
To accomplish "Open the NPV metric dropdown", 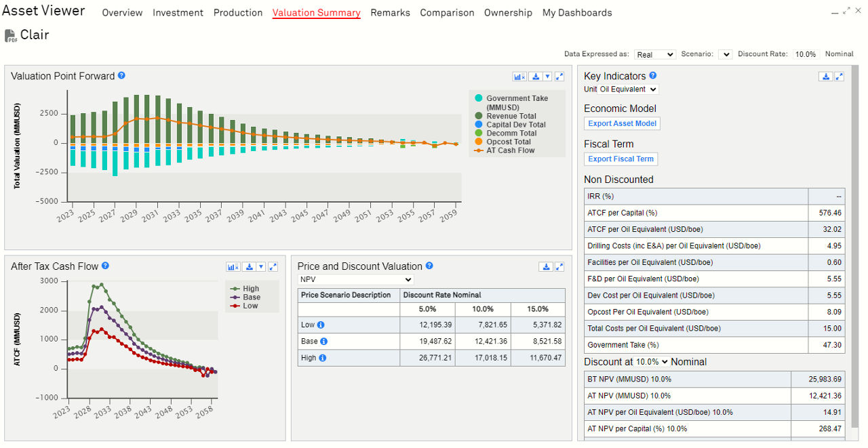I will pyautogui.click(x=356, y=279).
